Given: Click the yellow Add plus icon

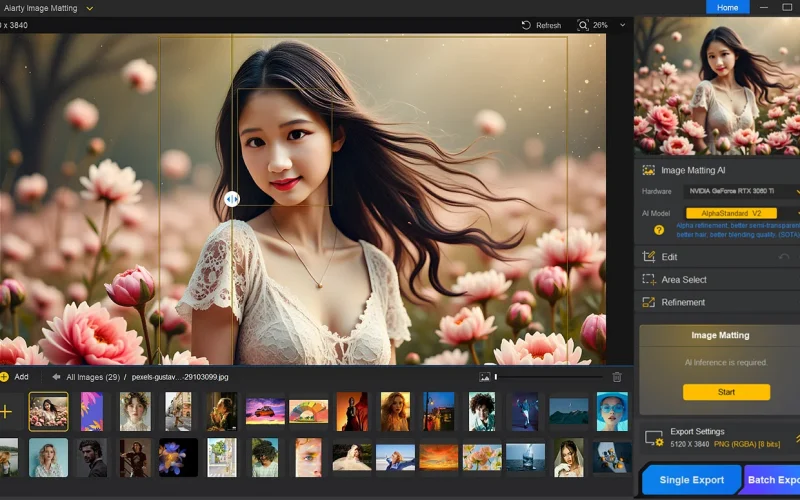Looking at the screenshot, I should [5, 377].
